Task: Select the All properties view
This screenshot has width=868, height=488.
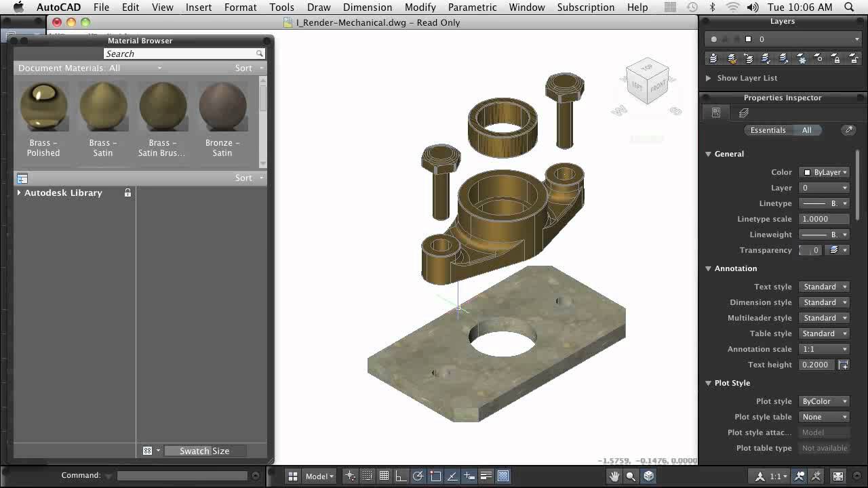Action: 806,130
